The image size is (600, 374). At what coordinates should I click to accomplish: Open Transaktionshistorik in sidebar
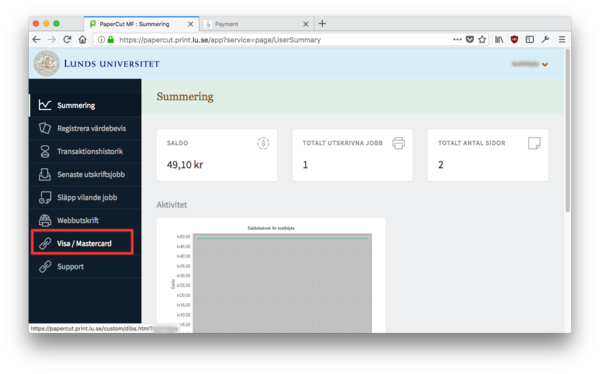click(x=85, y=151)
